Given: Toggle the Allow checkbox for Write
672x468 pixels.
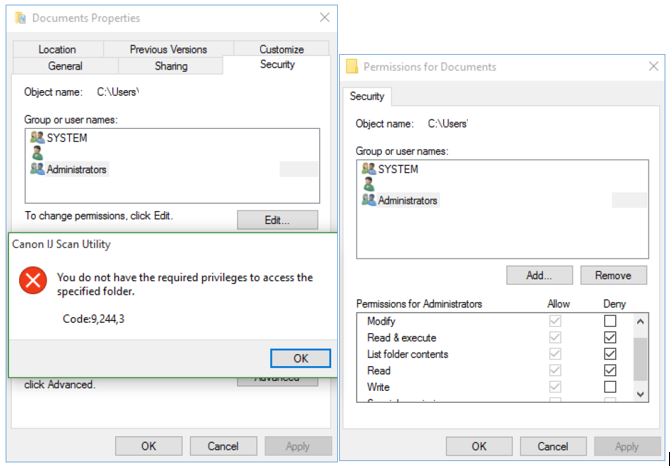Looking at the screenshot, I should [555, 387].
